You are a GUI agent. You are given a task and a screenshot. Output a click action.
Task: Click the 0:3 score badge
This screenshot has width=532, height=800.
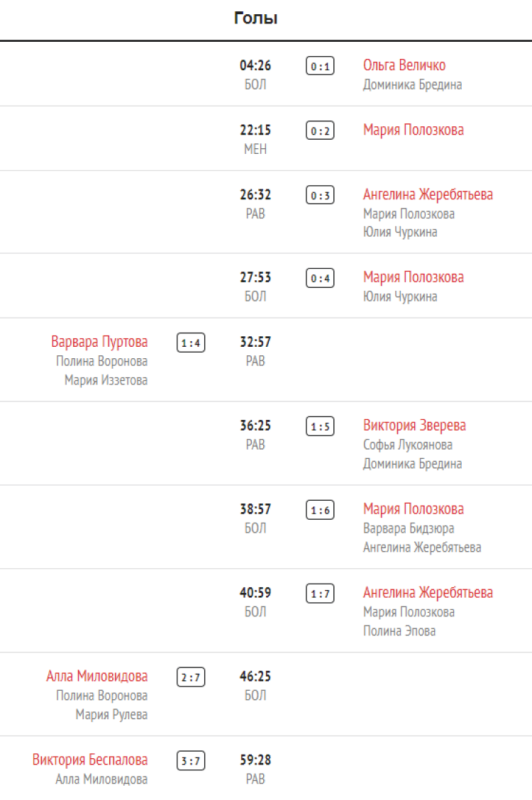tap(320, 196)
